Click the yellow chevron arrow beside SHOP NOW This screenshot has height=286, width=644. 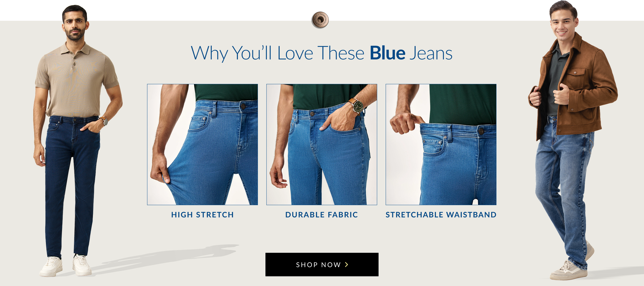(x=347, y=265)
